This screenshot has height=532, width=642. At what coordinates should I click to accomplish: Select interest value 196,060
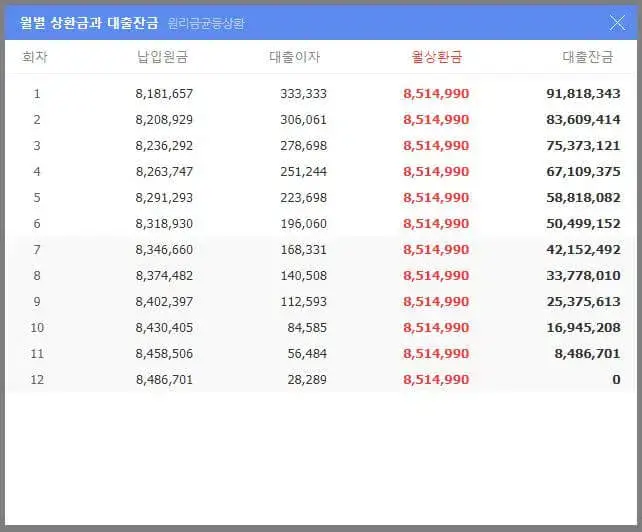pos(303,224)
